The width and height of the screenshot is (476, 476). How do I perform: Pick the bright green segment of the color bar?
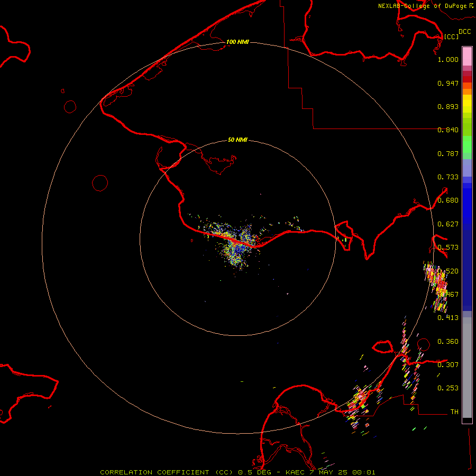click(467, 144)
